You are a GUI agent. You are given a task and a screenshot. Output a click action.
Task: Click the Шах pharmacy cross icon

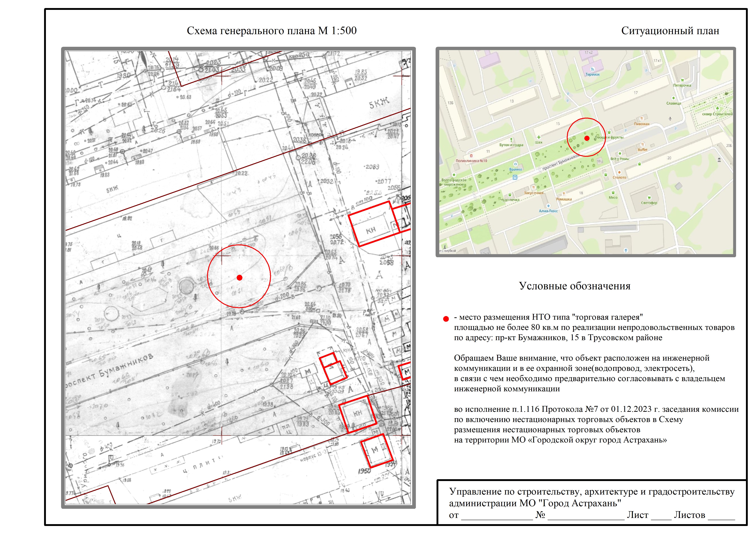pyautogui.click(x=539, y=137)
